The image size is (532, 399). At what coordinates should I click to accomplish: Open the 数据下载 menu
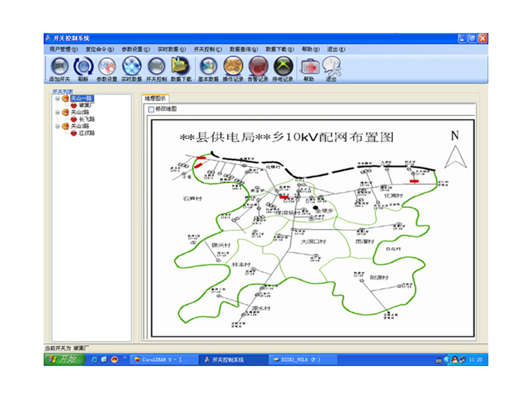pyautogui.click(x=280, y=49)
